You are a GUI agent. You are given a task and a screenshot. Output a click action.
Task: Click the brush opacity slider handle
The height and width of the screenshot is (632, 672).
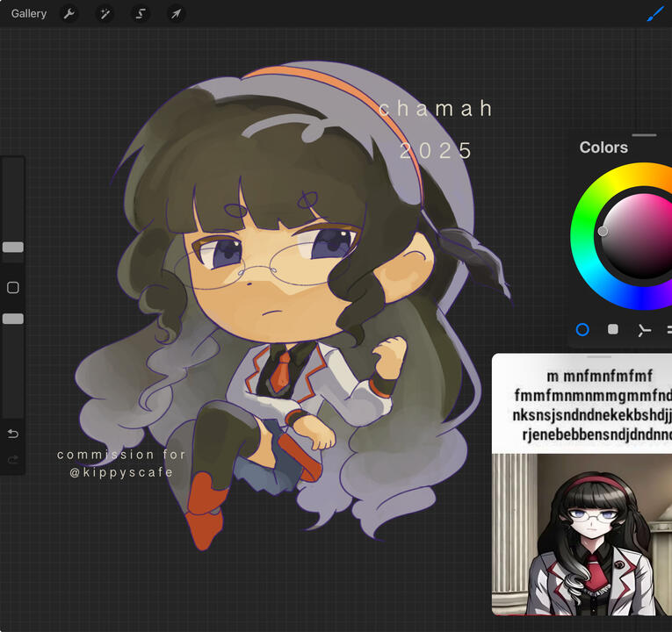click(13, 319)
